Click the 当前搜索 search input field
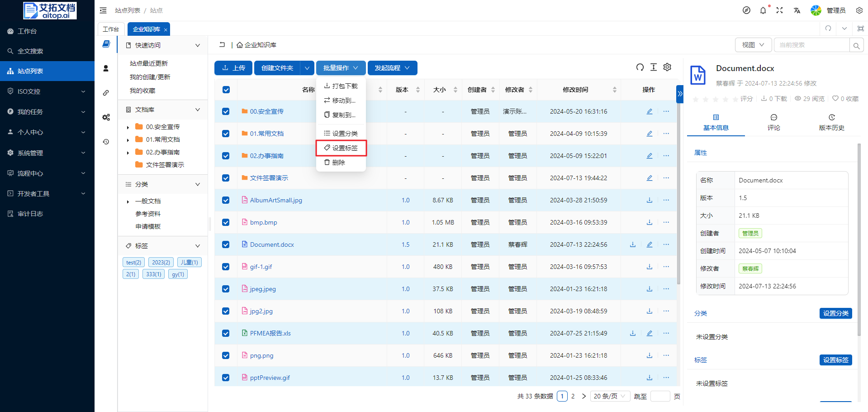Image resolution: width=868 pixels, height=412 pixels. pos(811,45)
